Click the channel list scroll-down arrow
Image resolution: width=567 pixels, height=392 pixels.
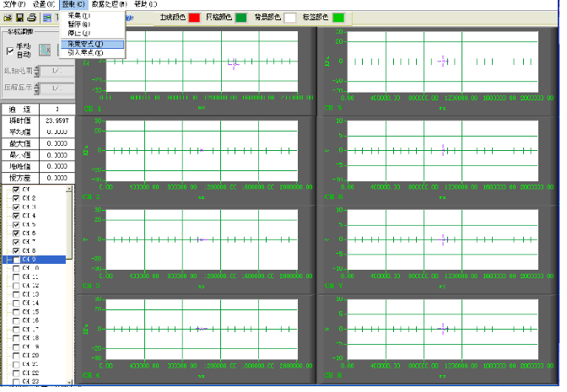click(69, 382)
